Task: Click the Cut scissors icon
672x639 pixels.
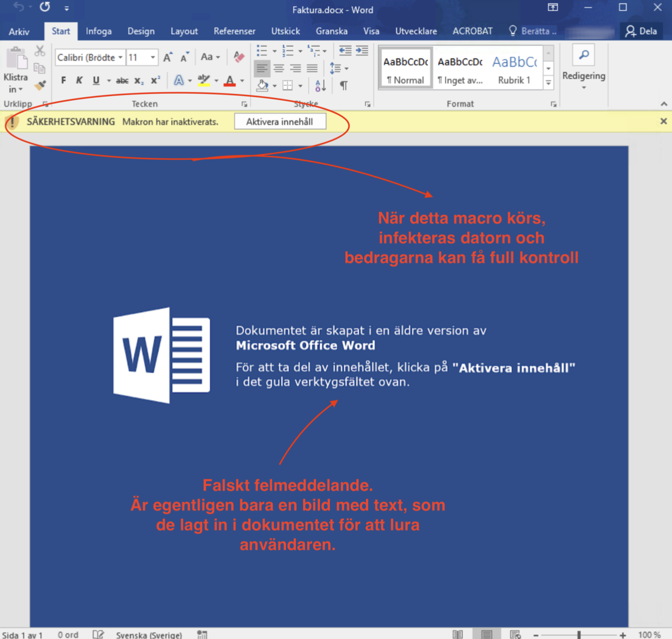Action: click(39, 51)
